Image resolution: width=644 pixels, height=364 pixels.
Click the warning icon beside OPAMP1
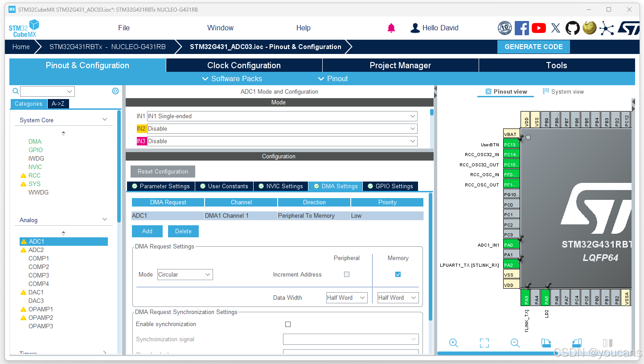pos(23,310)
